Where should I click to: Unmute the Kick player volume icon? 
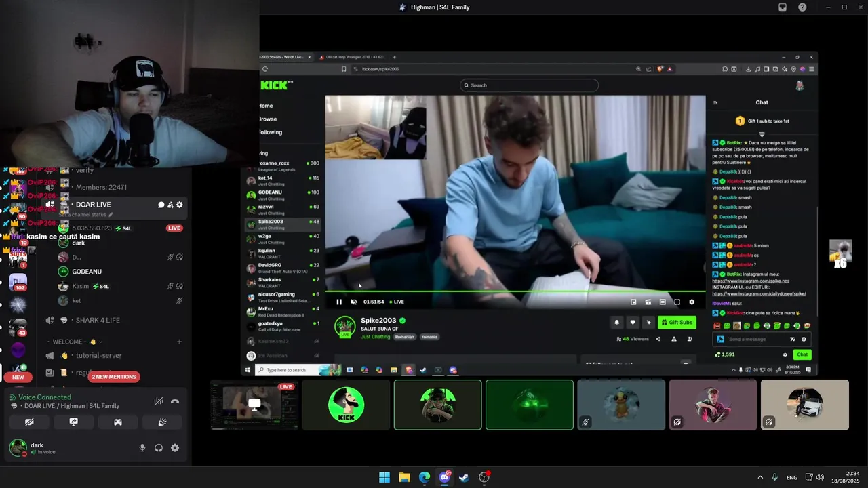(x=353, y=302)
